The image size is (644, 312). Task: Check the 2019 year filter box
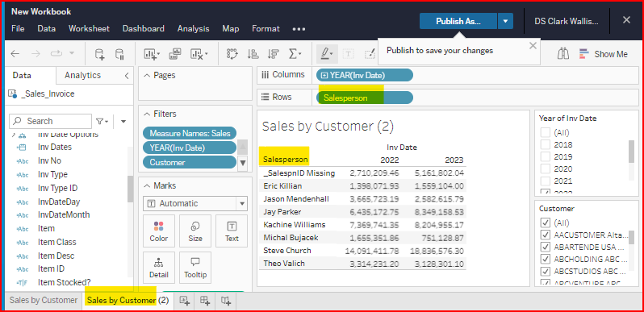[x=545, y=156]
